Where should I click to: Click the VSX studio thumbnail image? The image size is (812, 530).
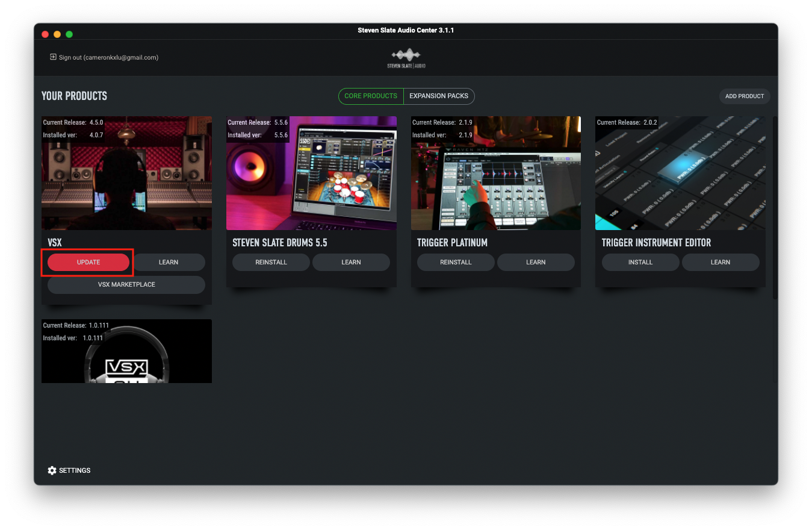click(x=126, y=173)
